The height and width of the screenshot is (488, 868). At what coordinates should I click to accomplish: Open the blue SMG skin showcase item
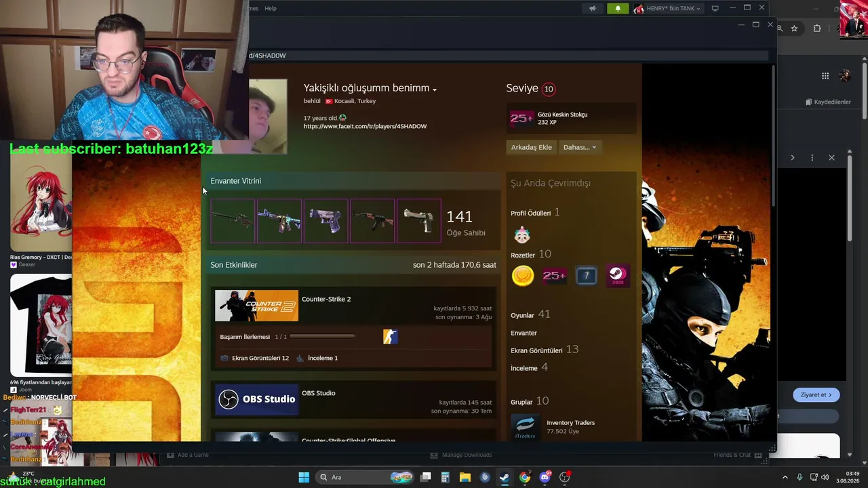279,221
